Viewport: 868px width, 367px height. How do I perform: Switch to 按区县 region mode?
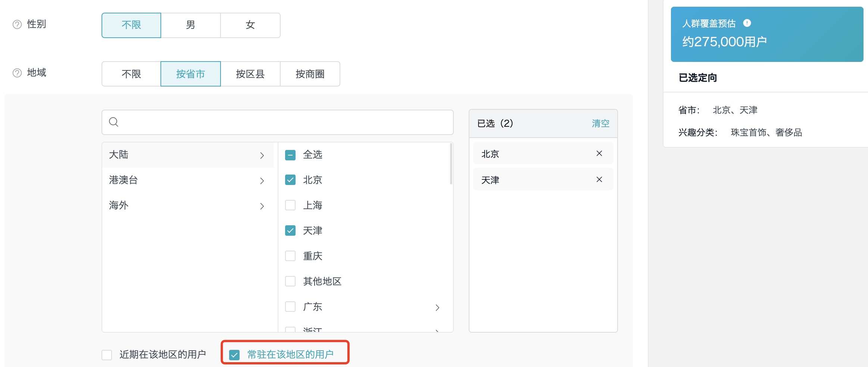point(250,74)
